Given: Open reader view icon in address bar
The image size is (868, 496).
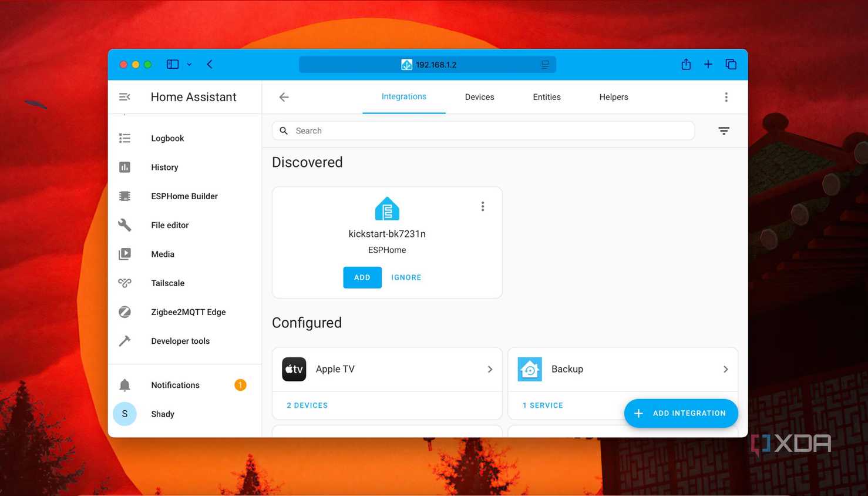Looking at the screenshot, I should click(x=545, y=65).
